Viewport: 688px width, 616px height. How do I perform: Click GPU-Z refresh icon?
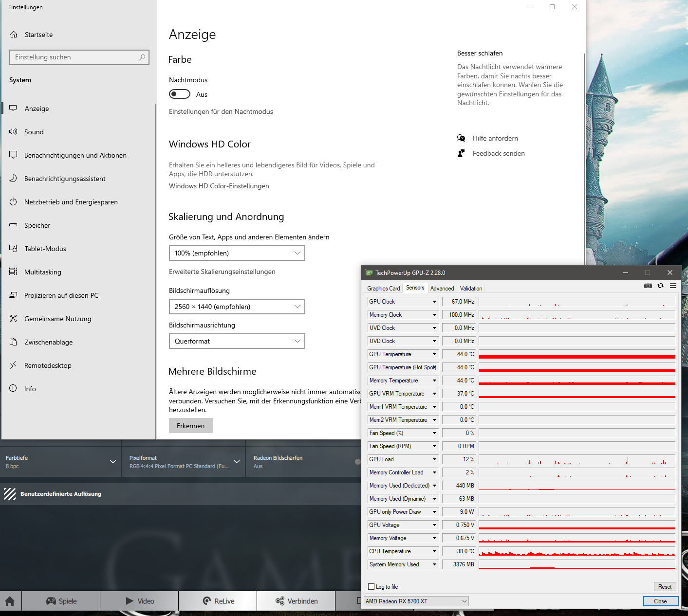pyautogui.click(x=661, y=286)
